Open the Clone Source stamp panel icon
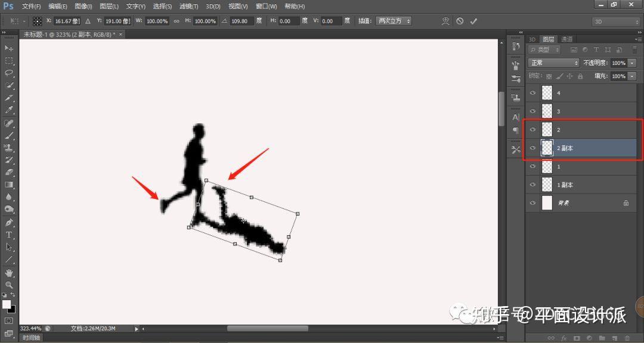The image size is (644, 343). pos(516,98)
